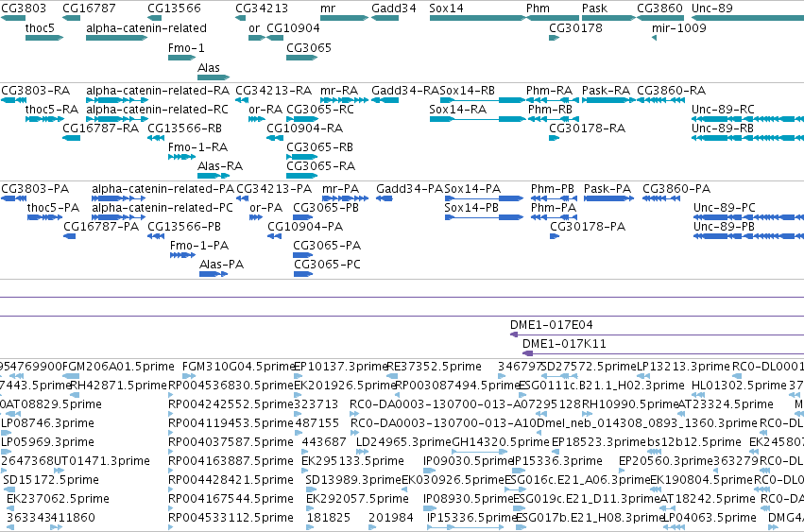Select the Fmo-1-RA transcript label
The image size is (804, 532).
coord(197,147)
